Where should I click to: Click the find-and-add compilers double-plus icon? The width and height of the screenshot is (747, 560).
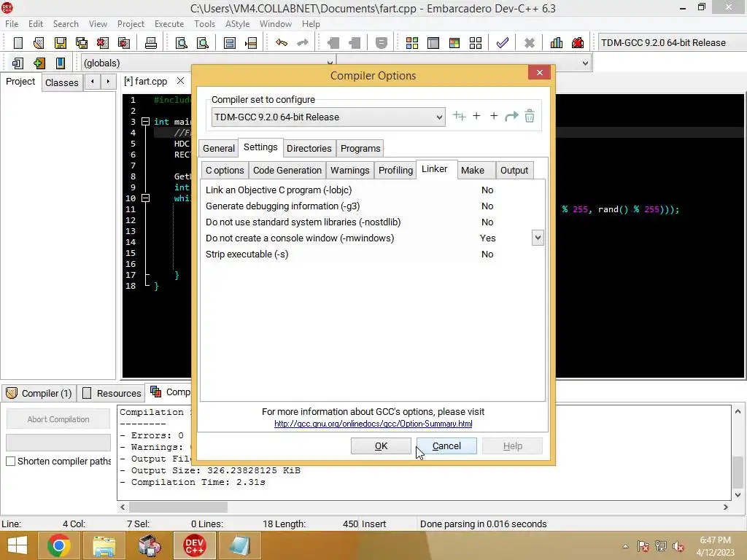[459, 116]
